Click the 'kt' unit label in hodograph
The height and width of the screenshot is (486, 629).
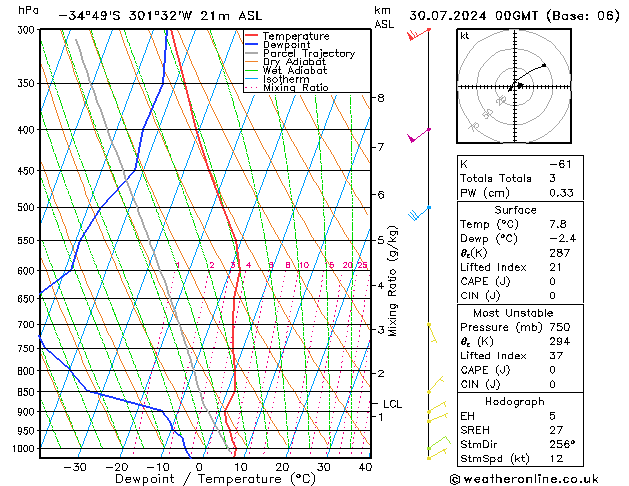point(464,35)
